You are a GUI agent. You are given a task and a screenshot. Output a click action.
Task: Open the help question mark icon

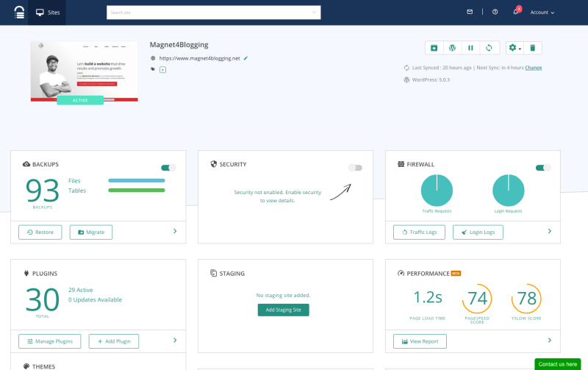pos(495,12)
